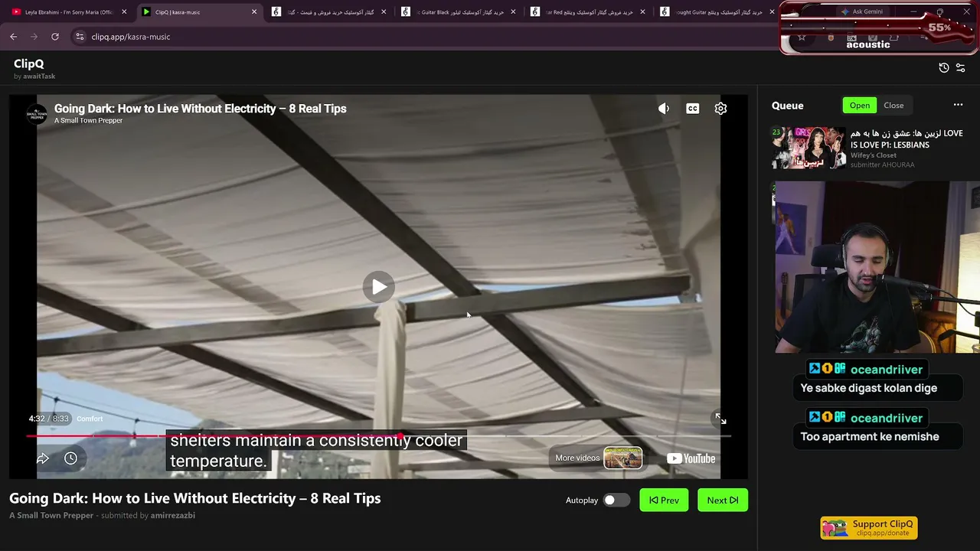The image size is (980, 551).
Task: Open A Small Town Prepper channel link in player
Action: [x=88, y=121]
